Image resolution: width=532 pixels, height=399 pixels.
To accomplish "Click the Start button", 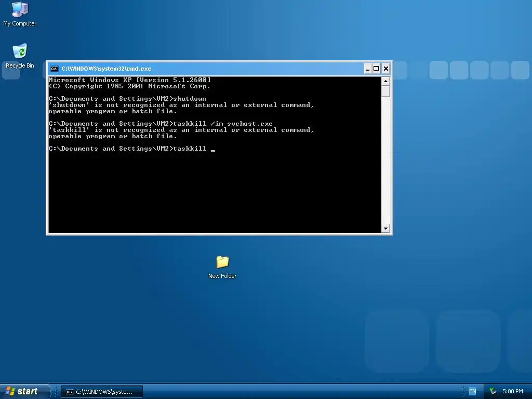I will tap(24, 391).
